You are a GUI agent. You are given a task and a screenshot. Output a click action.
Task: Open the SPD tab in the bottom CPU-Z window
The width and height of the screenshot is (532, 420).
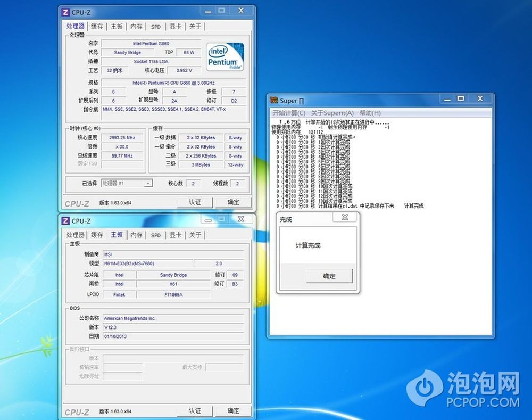click(x=156, y=235)
